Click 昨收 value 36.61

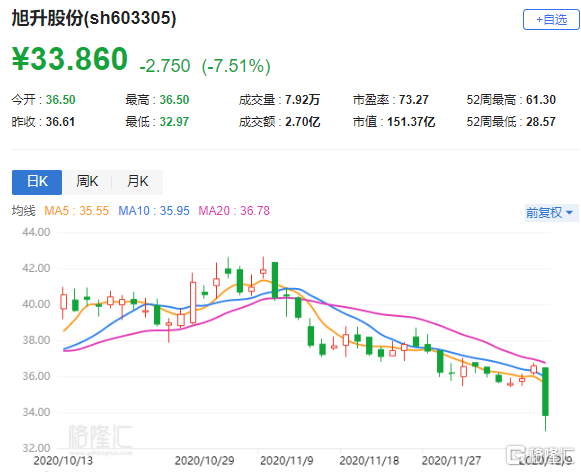60,122
